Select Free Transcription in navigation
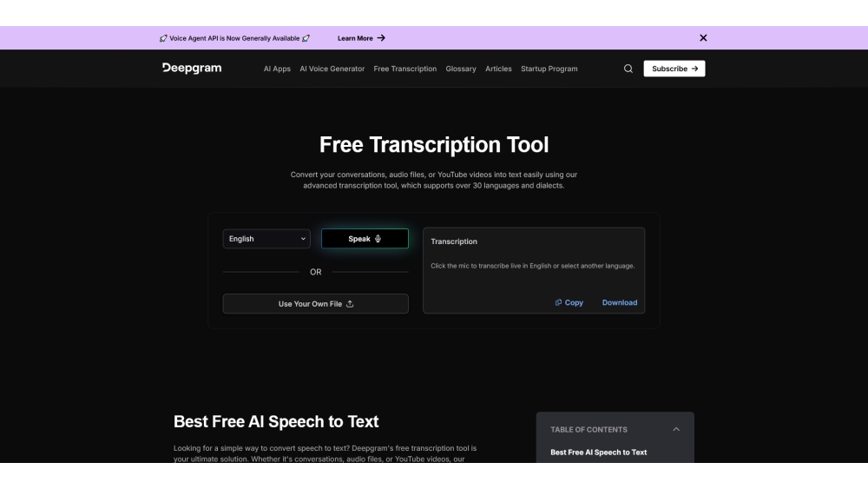The height and width of the screenshot is (489, 868). [405, 69]
